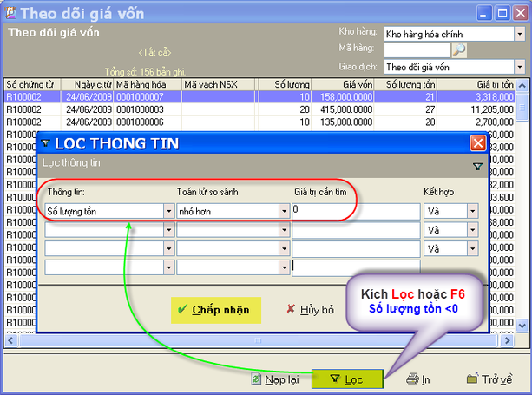Open the Kho hàng dropdown
The height and width of the screenshot is (395, 532).
click(x=520, y=33)
